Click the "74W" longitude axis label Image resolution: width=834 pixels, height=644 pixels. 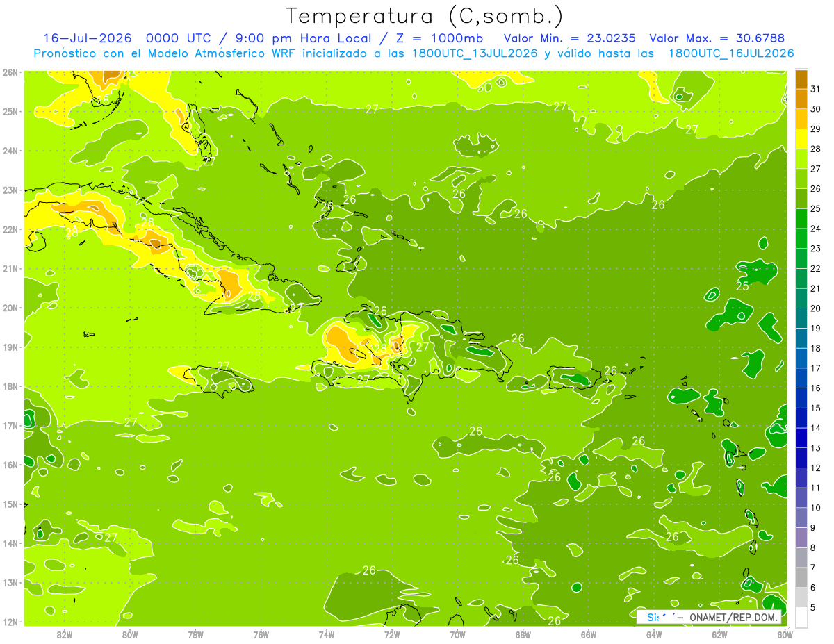(327, 634)
